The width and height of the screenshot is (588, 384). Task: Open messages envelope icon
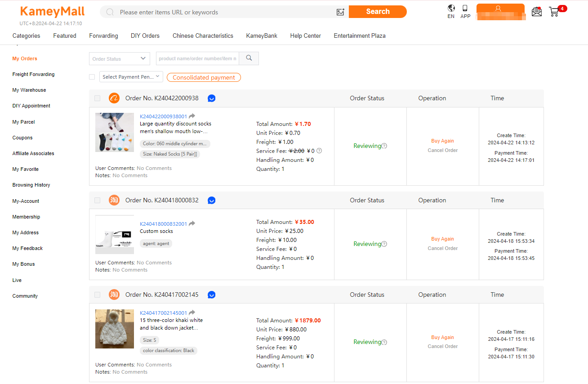537,12
